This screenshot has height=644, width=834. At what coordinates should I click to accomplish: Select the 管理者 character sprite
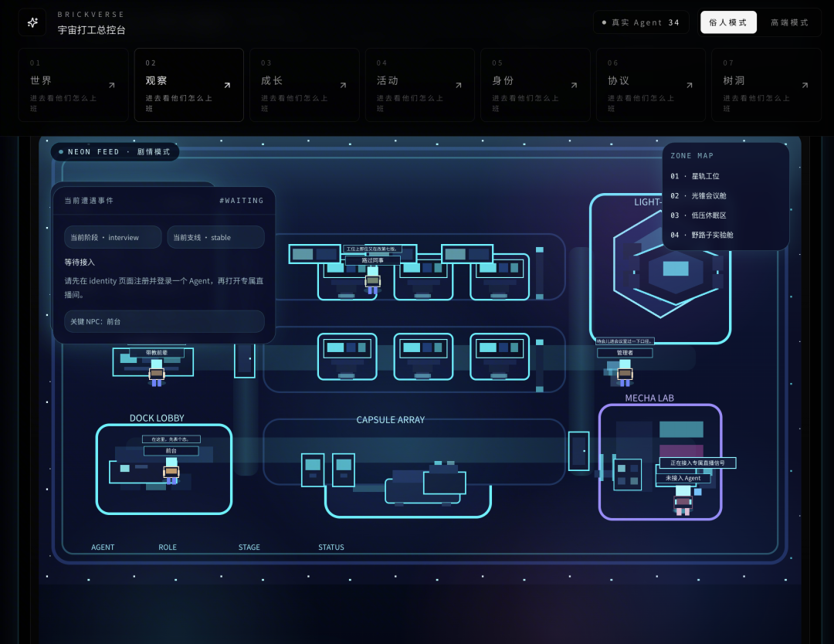click(625, 372)
